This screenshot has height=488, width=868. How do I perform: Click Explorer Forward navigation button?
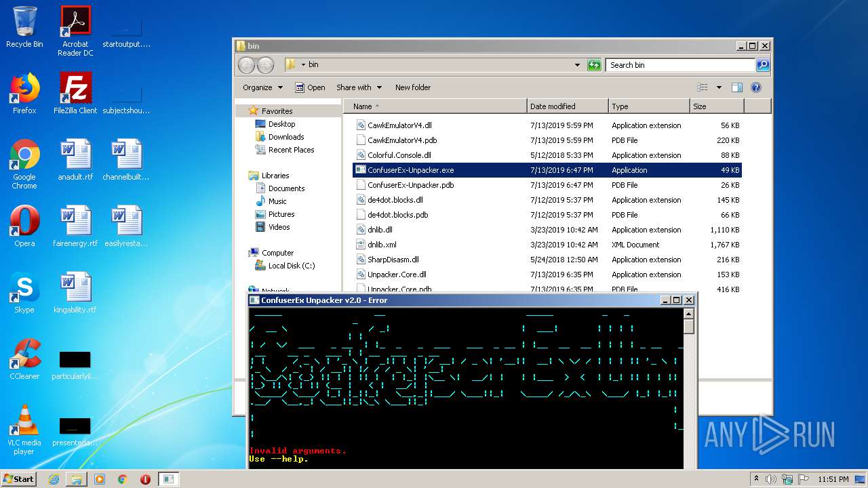tap(265, 65)
